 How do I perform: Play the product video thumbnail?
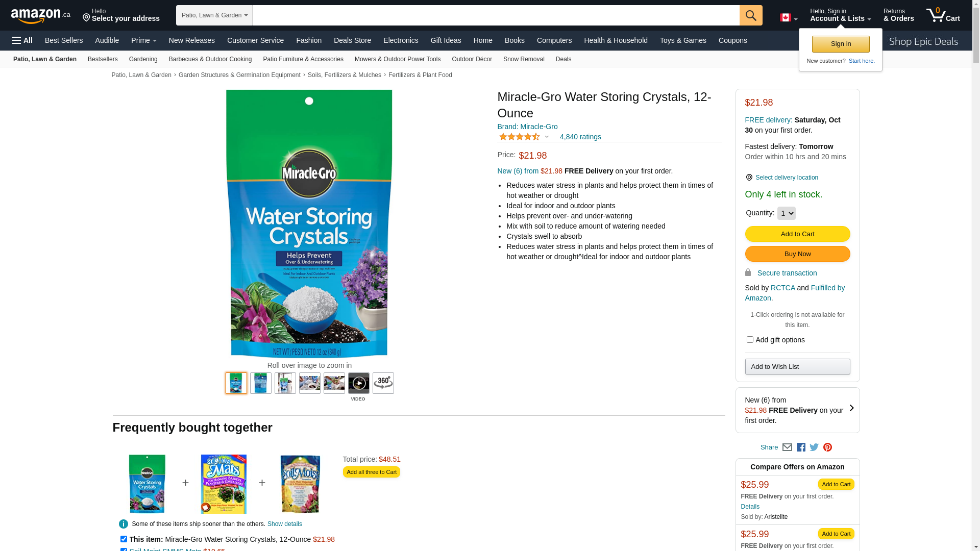coord(359,383)
